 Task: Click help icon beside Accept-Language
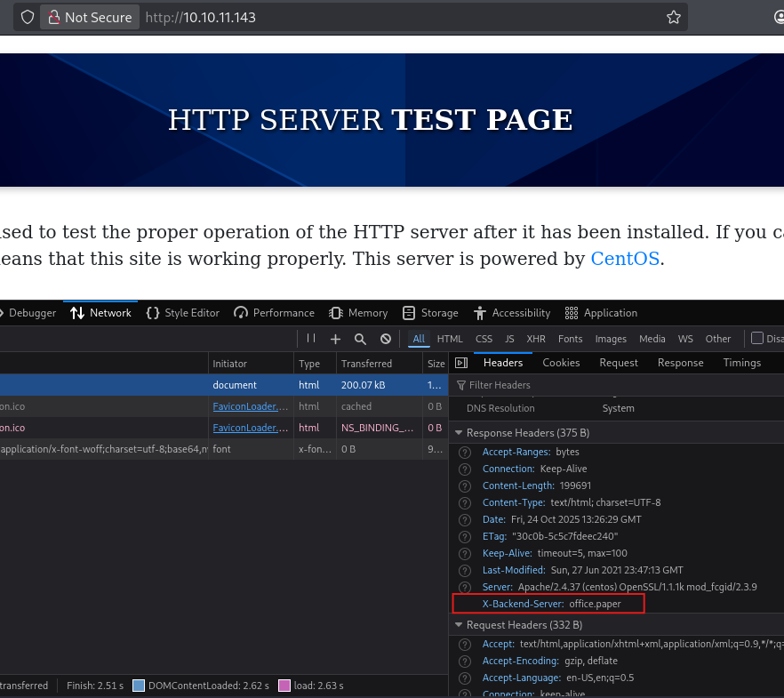click(465, 678)
